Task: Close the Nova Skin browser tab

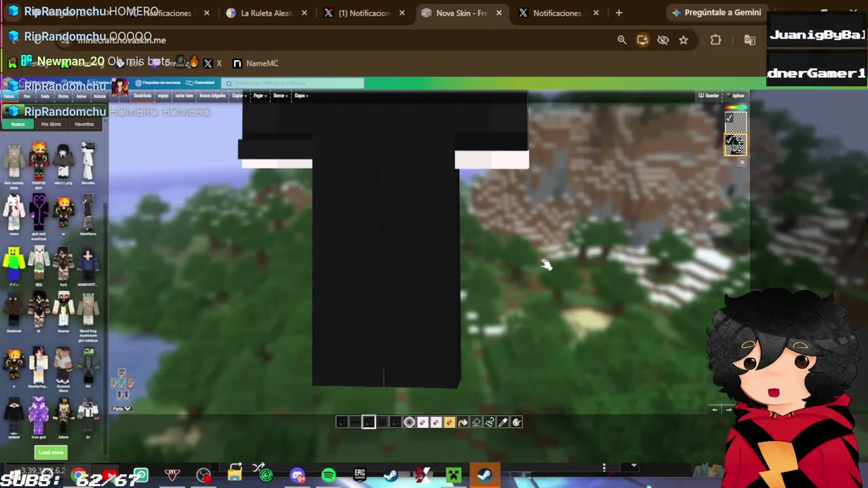Action: point(499,13)
